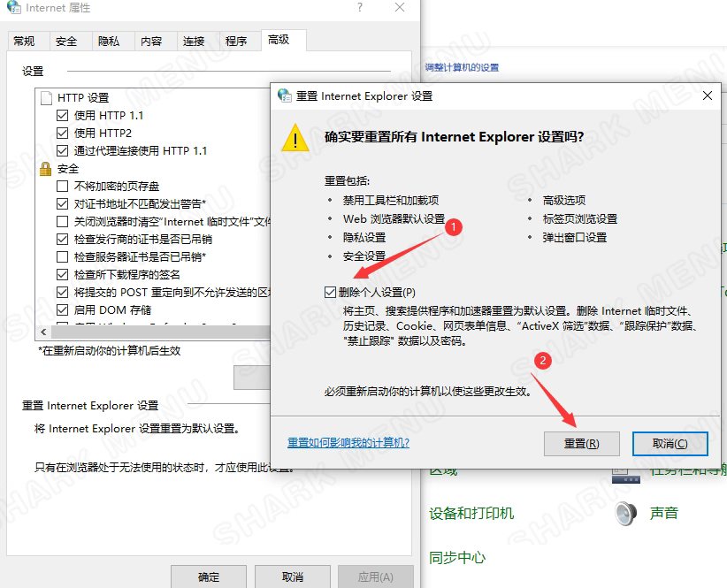Enable 关闭浏览器时清空 Internet 临时文件 checkbox

tap(62, 221)
